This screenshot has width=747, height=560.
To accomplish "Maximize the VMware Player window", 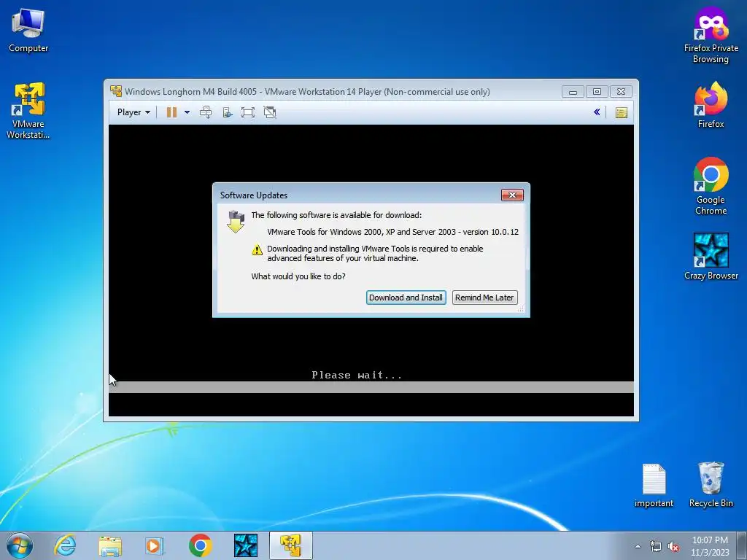I will [597, 91].
